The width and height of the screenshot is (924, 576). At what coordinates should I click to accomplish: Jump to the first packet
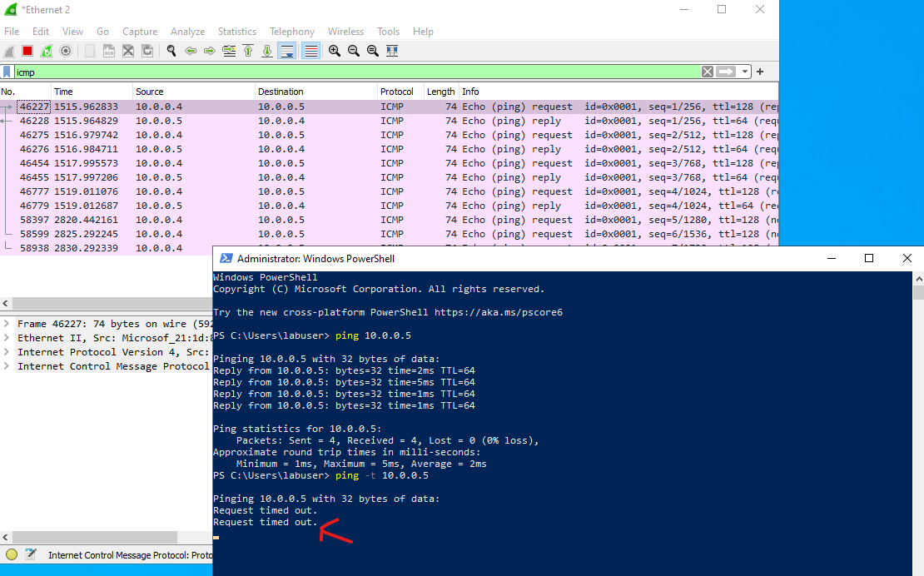click(x=248, y=52)
